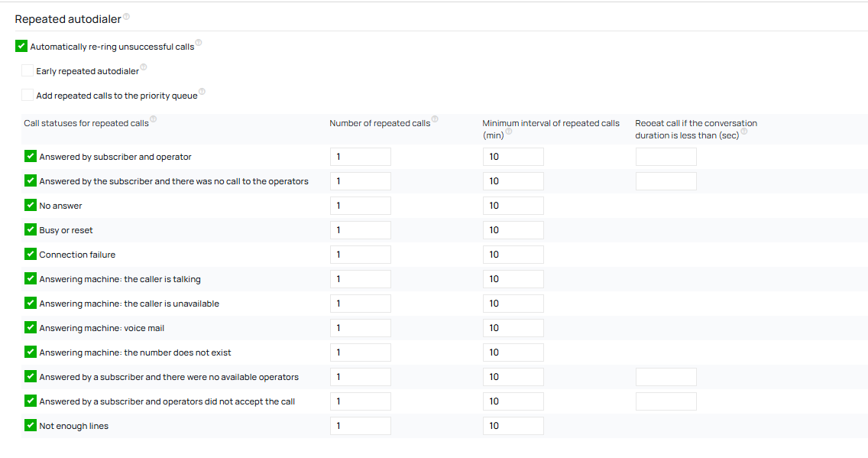
Task: Click duration field for operators did not accept the call
Action: [666, 401]
